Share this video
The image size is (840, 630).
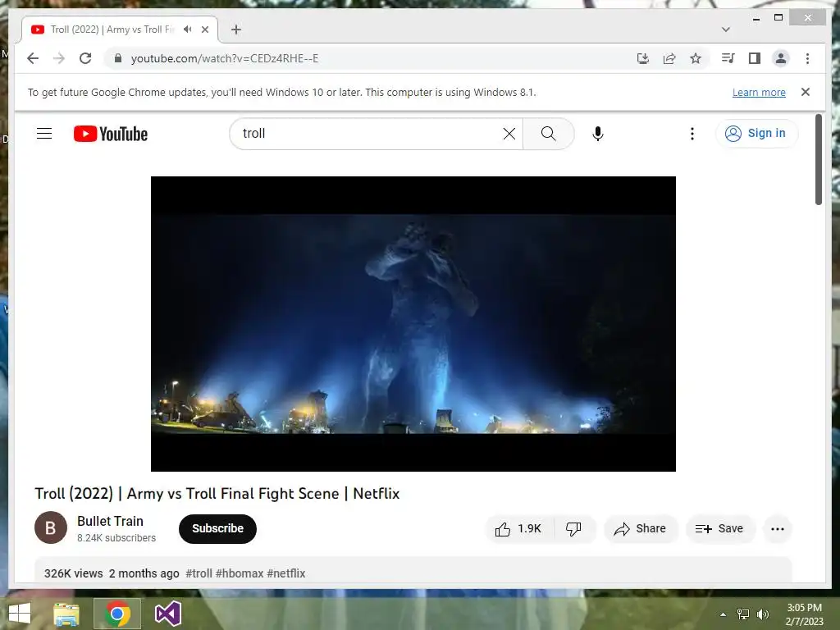641,529
